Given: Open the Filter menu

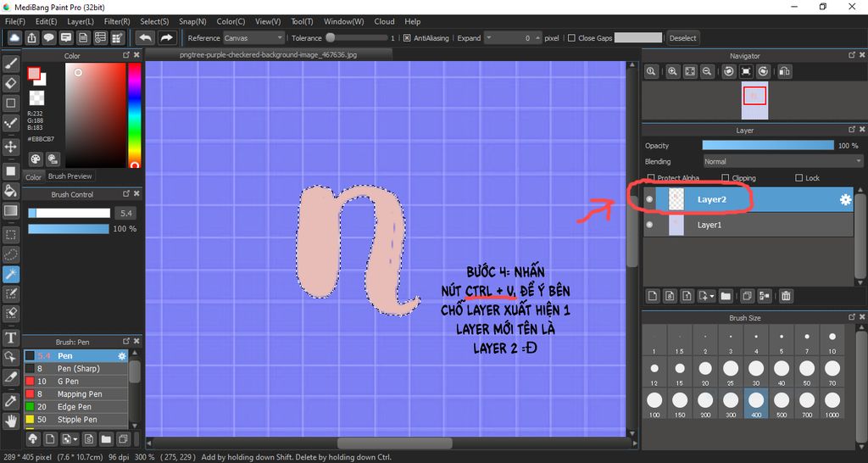Looking at the screenshot, I should click(x=117, y=21).
